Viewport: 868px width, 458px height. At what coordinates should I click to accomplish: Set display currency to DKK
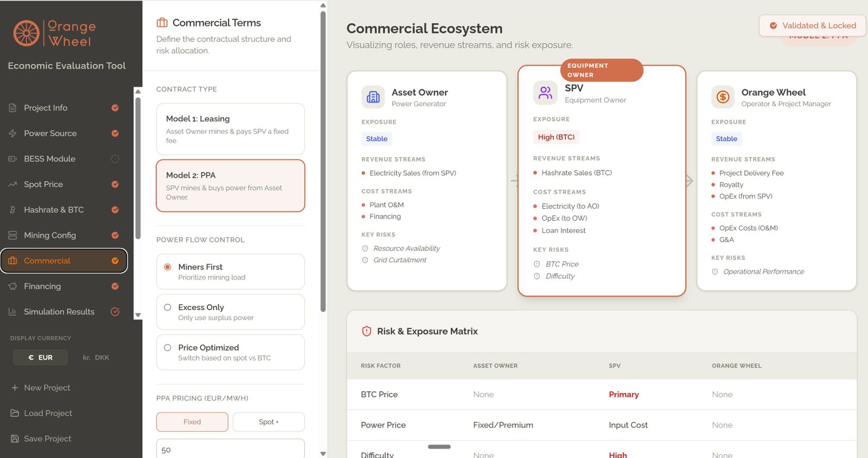click(96, 358)
